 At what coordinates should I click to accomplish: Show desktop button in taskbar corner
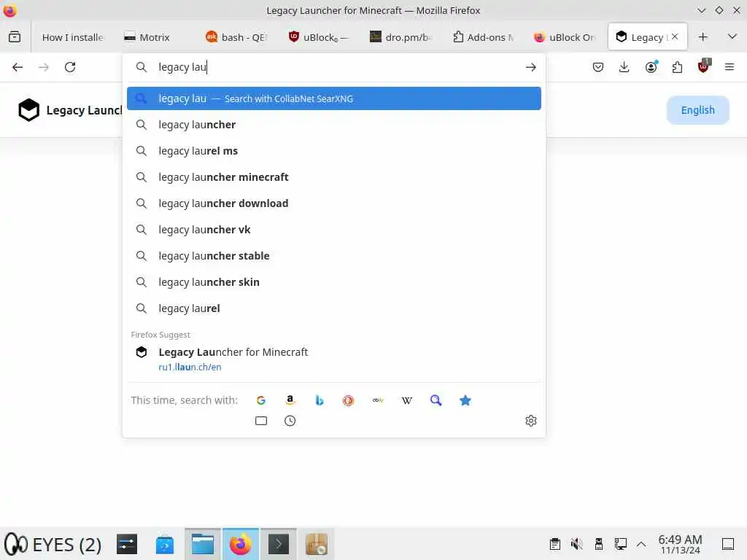tap(727, 544)
